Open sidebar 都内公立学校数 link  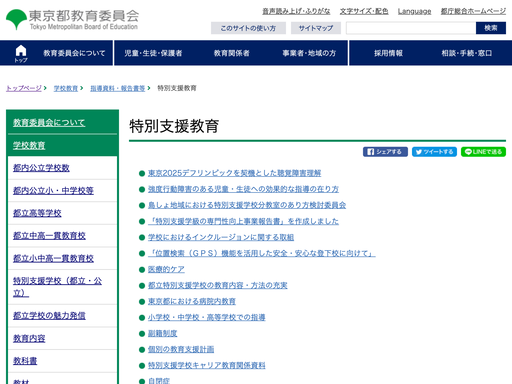tap(41, 168)
